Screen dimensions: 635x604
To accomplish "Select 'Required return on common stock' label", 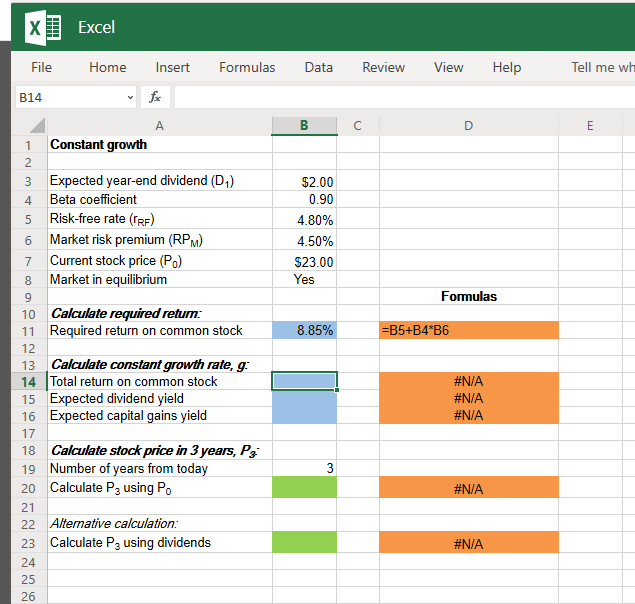I will (160, 330).
